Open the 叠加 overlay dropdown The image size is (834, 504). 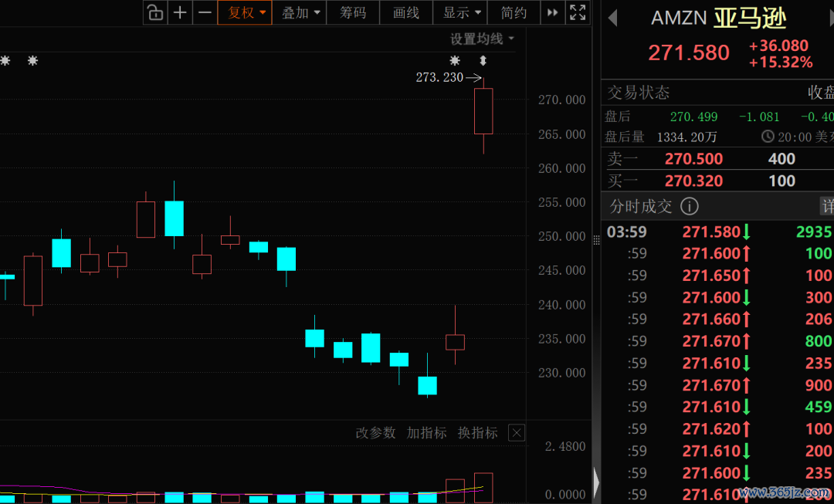300,13
